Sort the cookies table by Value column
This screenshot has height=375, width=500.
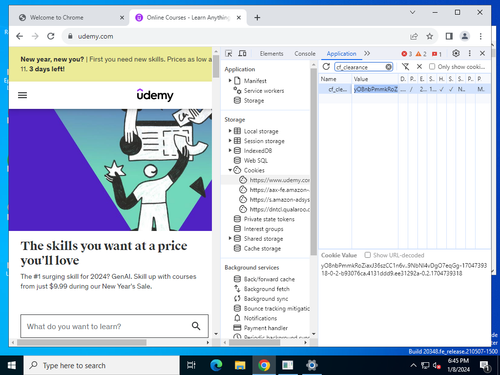tap(375, 79)
